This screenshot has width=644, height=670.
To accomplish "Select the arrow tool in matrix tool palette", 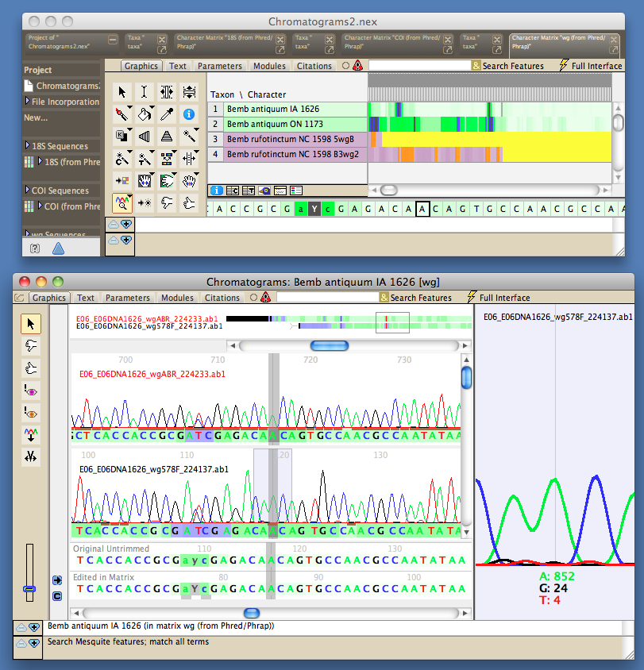I will click(x=121, y=92).
